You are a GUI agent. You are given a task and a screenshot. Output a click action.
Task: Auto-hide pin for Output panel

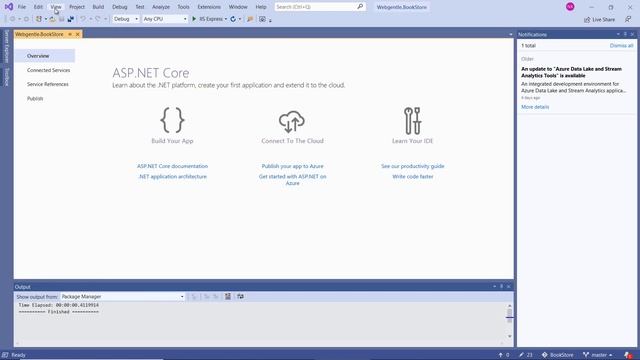[x=502, y=287]
